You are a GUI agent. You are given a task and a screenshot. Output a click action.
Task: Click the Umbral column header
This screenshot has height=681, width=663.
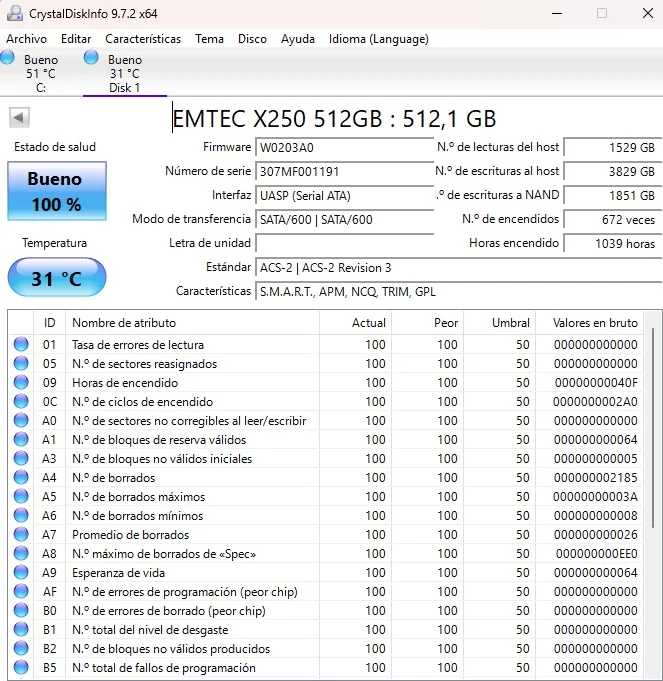tap(500, 323)
